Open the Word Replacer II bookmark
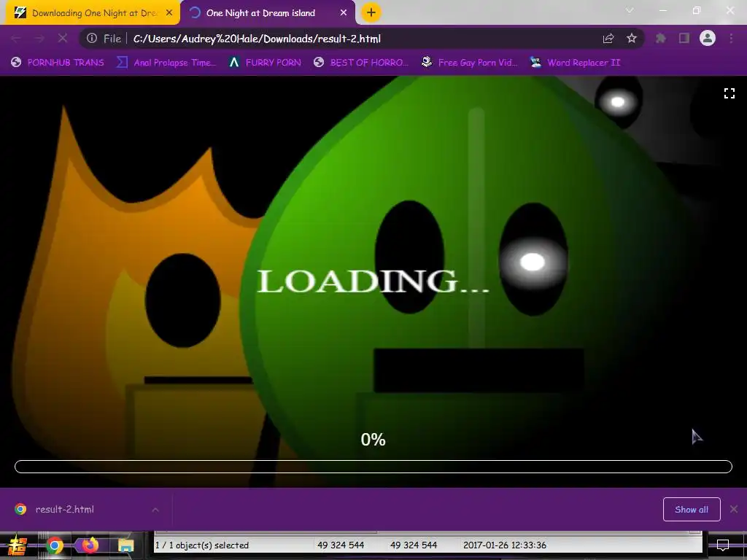This screenshot has width=747, height=560. (575, 63)
